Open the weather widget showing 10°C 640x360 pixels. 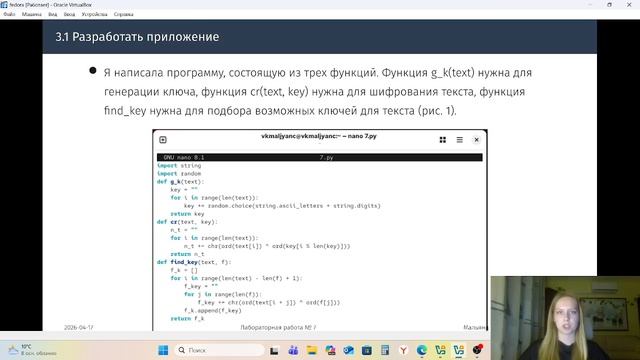[x=33, y=350]
